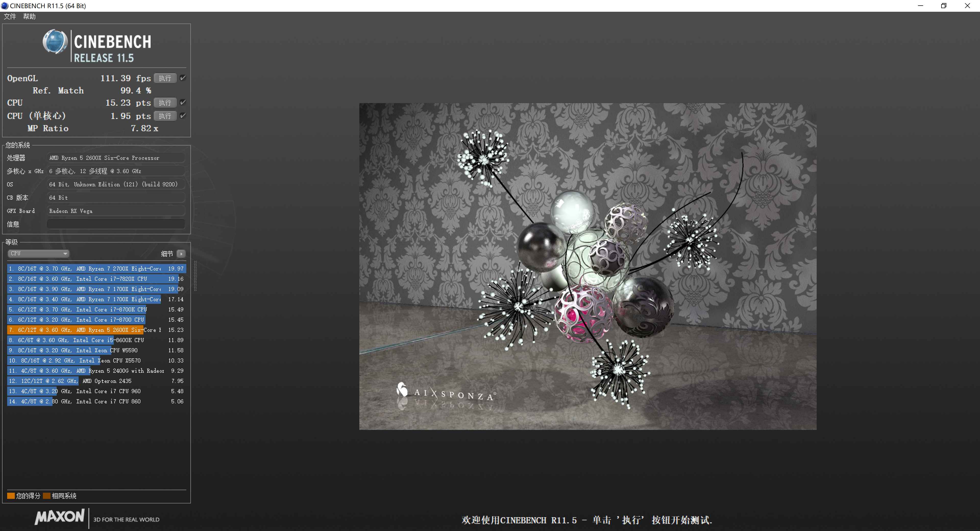Expand ranking details with 细节 arrow
This screenshot has width=980, height=531.
pyautogui.click(x=181, y=254)
